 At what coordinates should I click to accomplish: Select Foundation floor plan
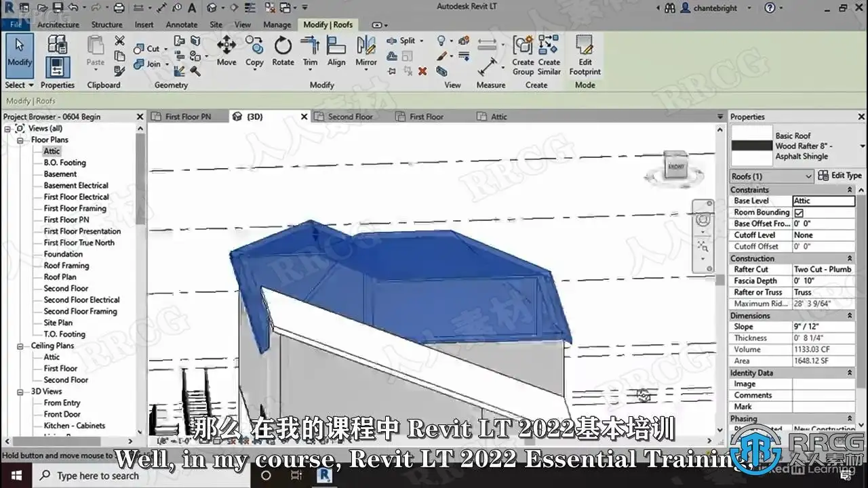tap(63, 254)
